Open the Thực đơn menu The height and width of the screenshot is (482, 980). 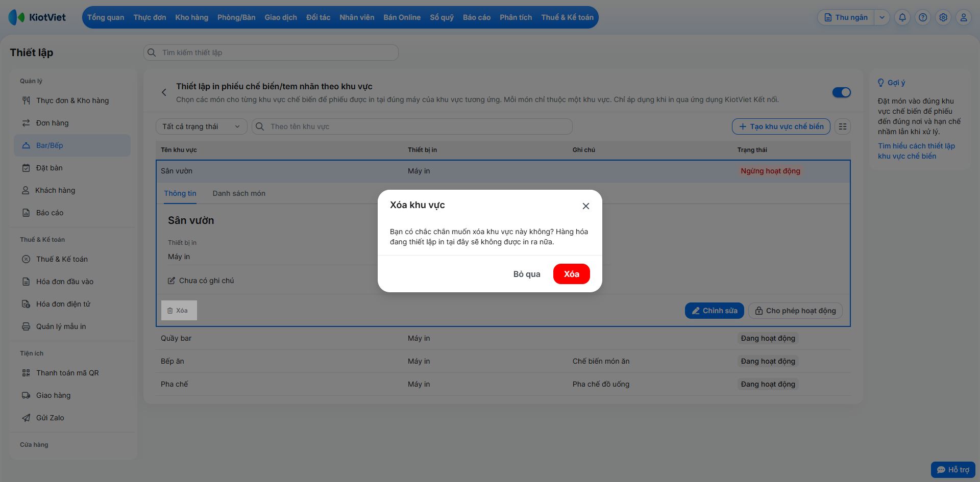(x=150, y=17)
